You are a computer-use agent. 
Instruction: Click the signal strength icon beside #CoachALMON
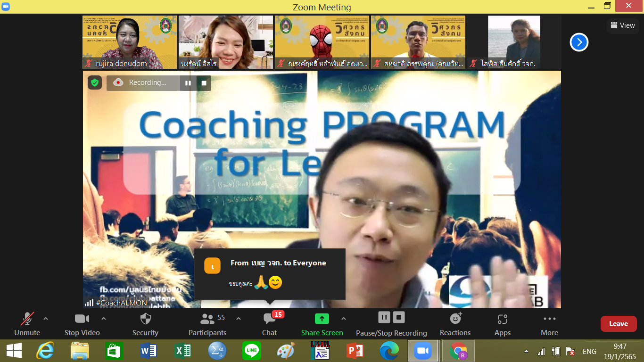pos(89,303)
